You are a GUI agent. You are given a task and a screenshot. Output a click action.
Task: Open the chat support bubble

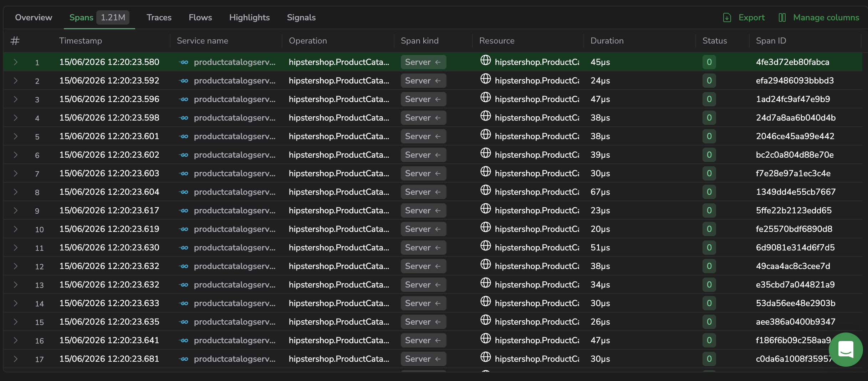(x=846, y=349)
